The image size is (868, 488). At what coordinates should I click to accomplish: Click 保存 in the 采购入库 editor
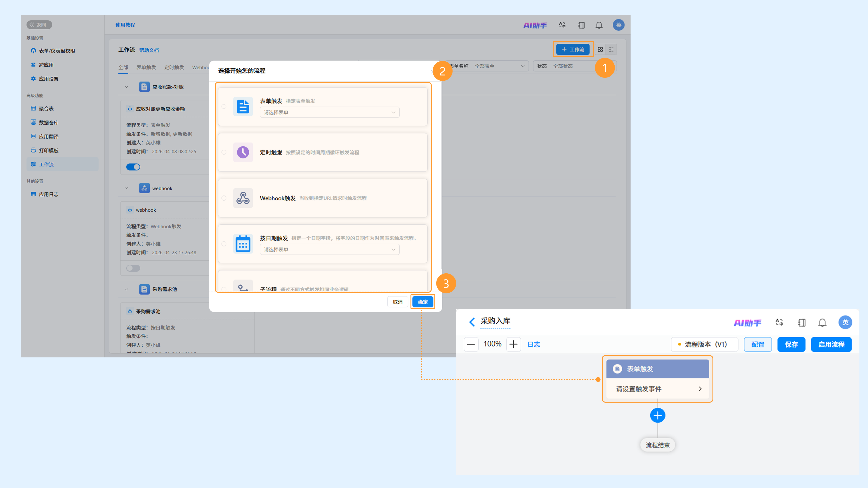791,344
